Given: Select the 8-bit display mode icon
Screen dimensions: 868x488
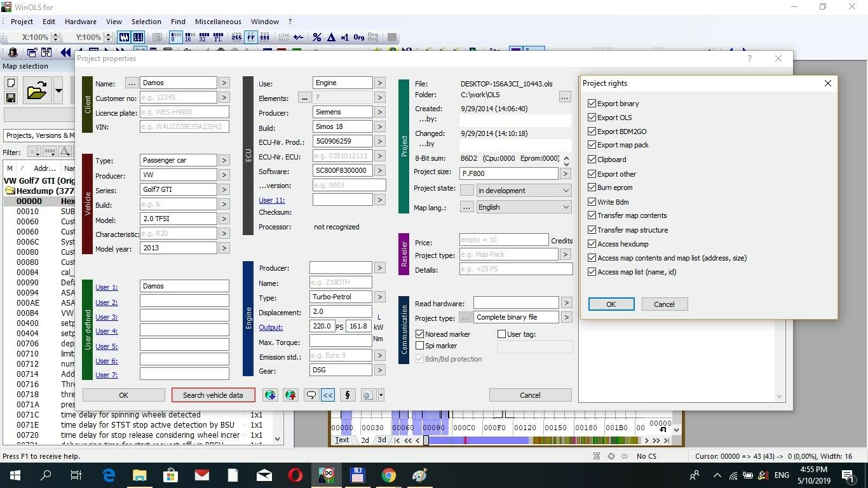Looking at the screenshot, I should (x=175, y=37).
